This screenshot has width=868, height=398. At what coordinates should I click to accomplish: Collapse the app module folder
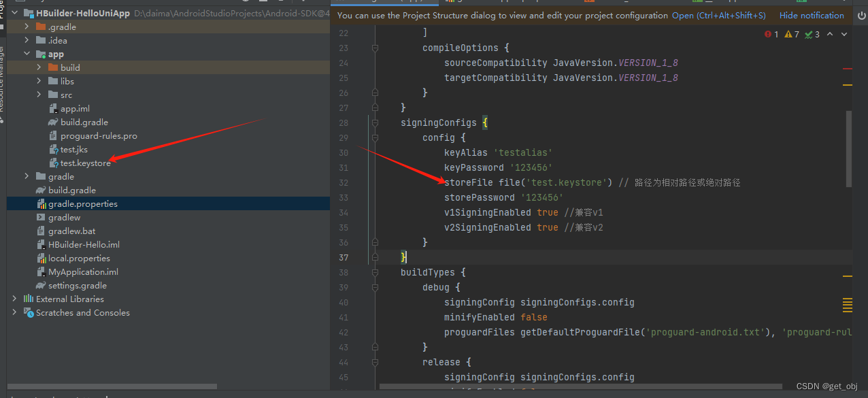pyautogui.click(x=27, y=54)
